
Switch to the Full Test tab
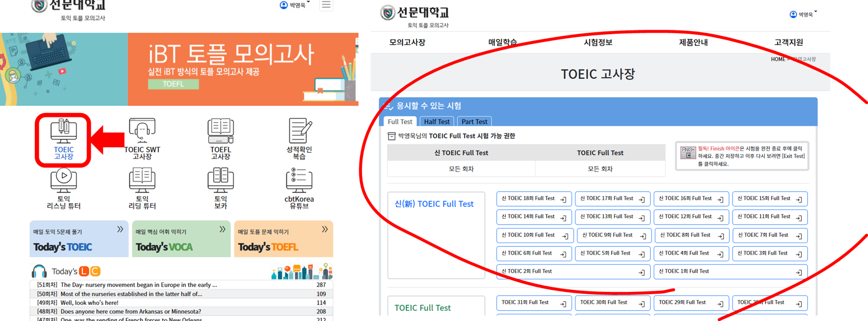click(x=400, y=122)
